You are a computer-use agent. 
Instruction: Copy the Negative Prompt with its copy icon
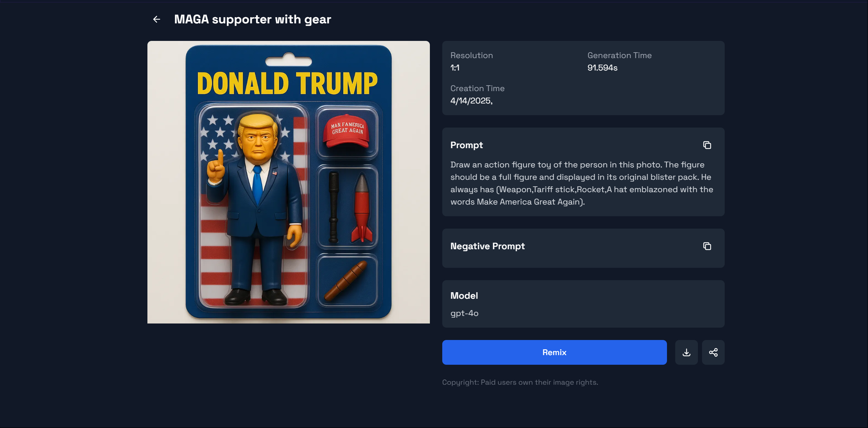707,246
